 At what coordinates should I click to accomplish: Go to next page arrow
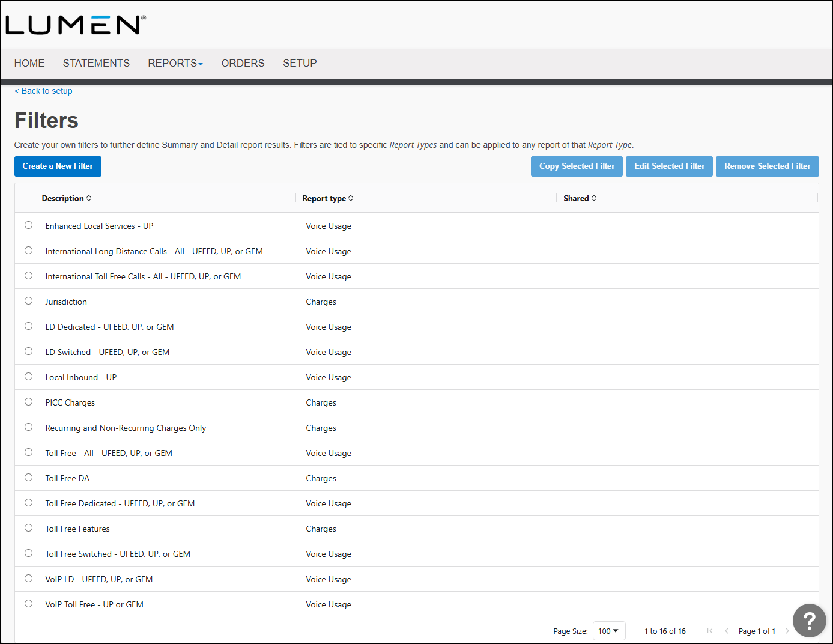pyautogui.click(x=787, y=631)
